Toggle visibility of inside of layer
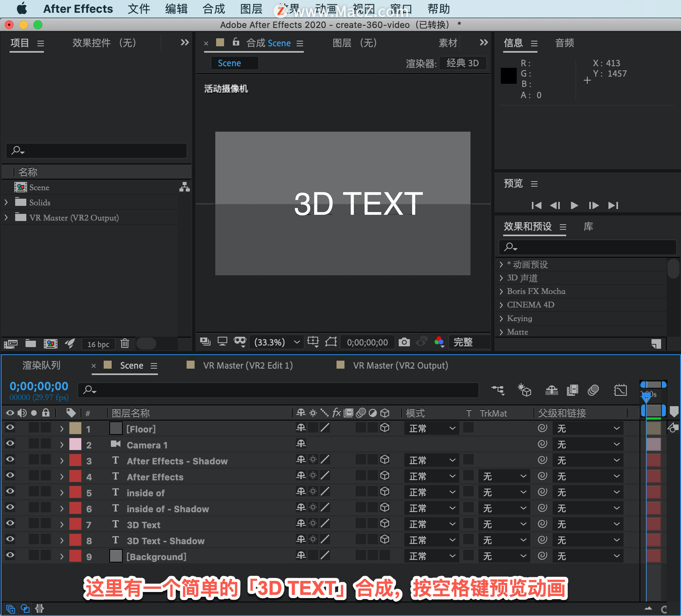Viewport: 681px width, 616px height. [10, 492]
